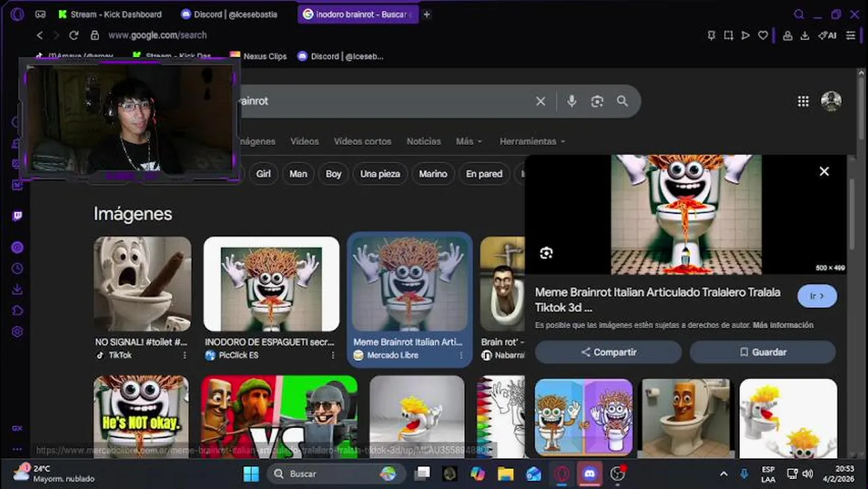Open sidebar downloads icon
868x489 pixels.
[x=18, y=289]
